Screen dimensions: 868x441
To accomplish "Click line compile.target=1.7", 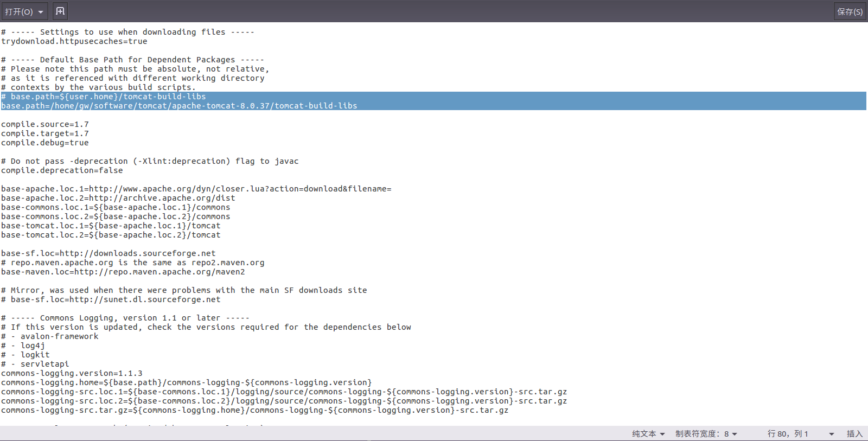I will point(45,133).
